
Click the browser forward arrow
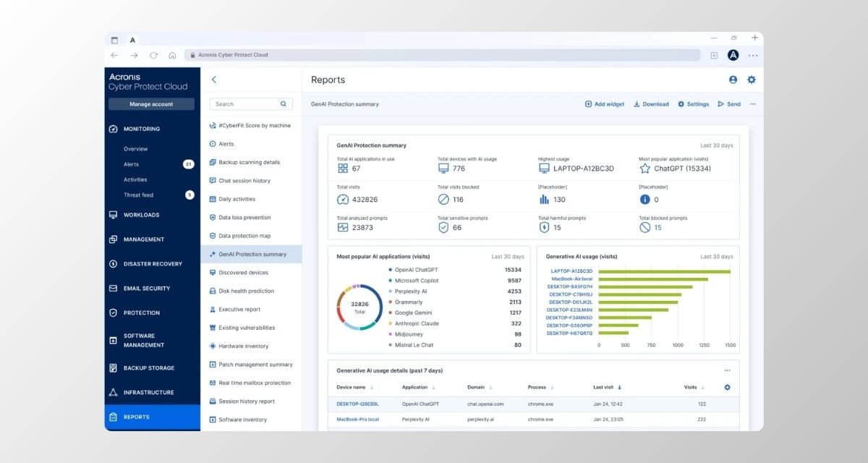(x=134, y=55)
